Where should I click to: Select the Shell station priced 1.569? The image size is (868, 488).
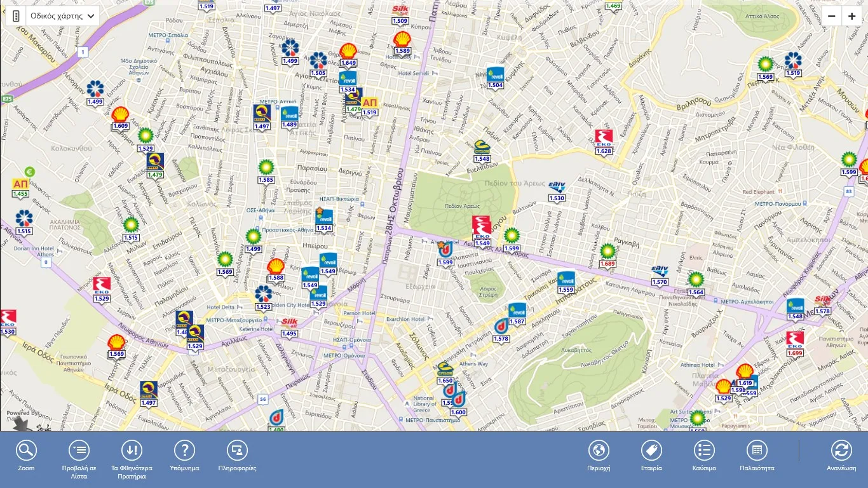point(116,346)
